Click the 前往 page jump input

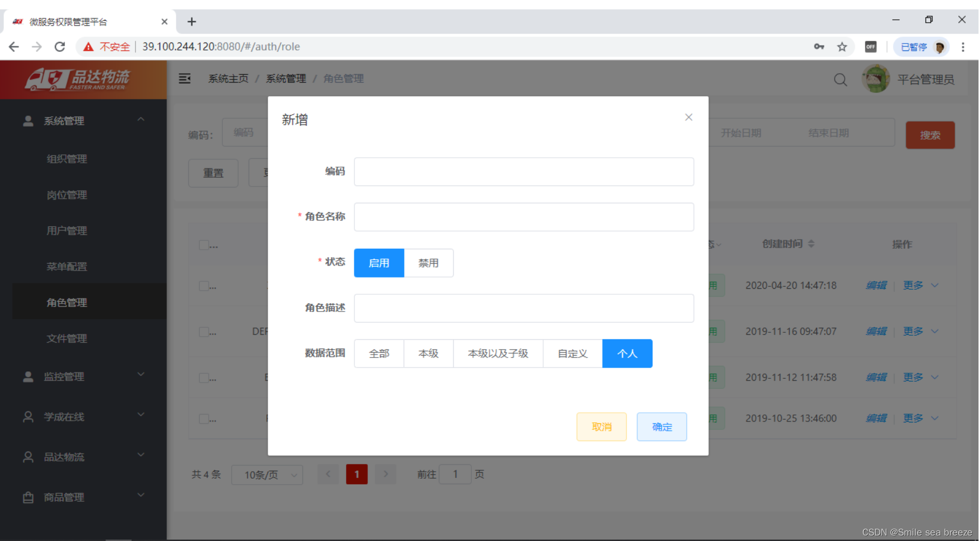(455, 474)
